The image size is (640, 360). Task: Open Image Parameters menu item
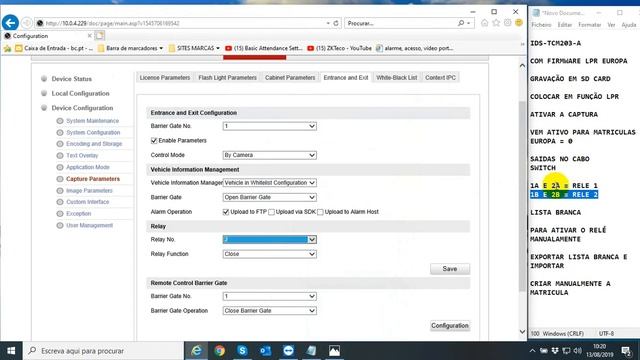point(89,191)
